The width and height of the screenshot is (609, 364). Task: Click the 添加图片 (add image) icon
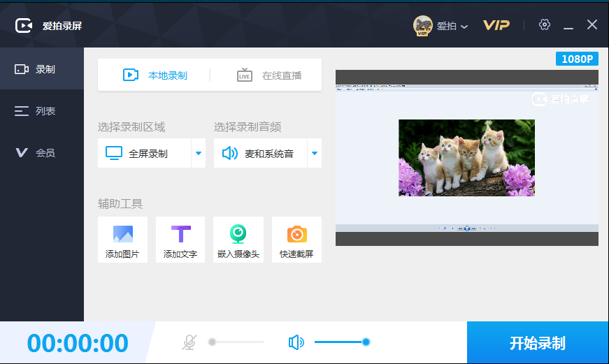(x=122, y=234)
